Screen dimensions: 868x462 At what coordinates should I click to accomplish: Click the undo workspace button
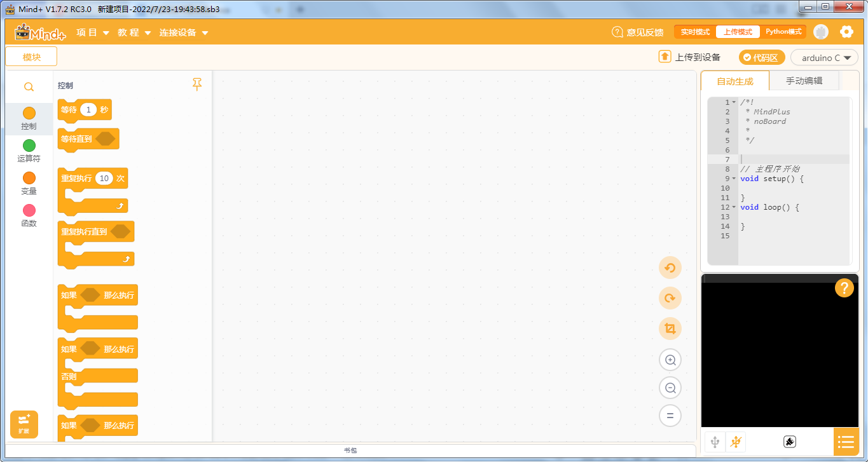(670, 268)
